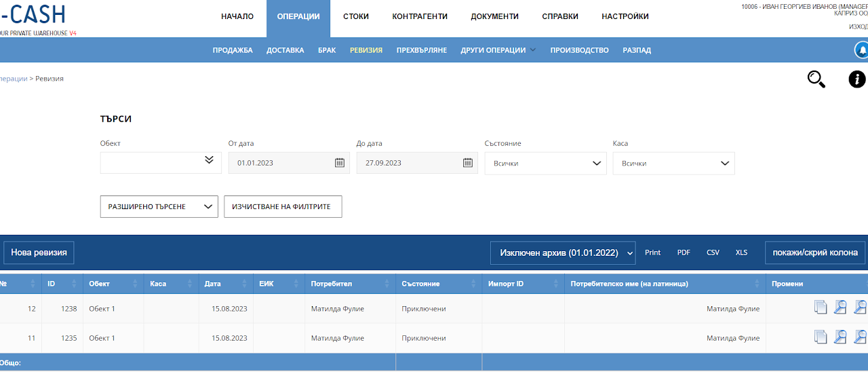The height and width of the screenshot is (376, 868).
Task: Open Изключен архив (01.01.2022) dropdown
Action: coord(563,252)
